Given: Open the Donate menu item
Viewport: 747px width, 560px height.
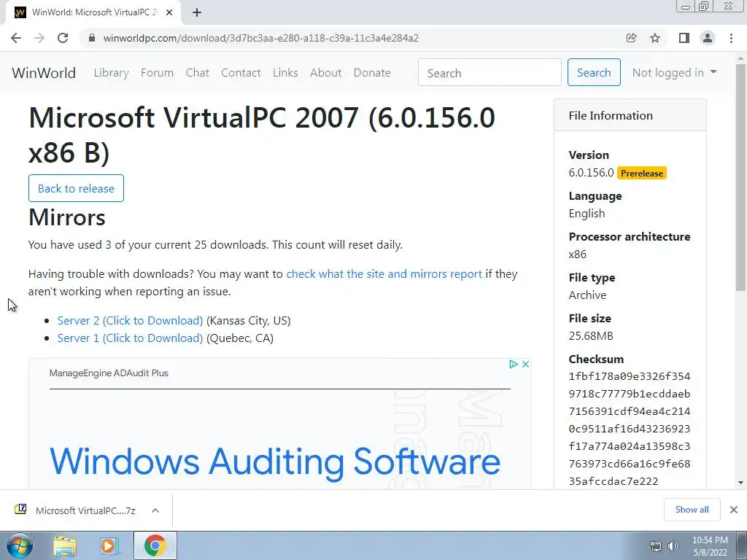Looking at the screenshot, I should point(372,73).
